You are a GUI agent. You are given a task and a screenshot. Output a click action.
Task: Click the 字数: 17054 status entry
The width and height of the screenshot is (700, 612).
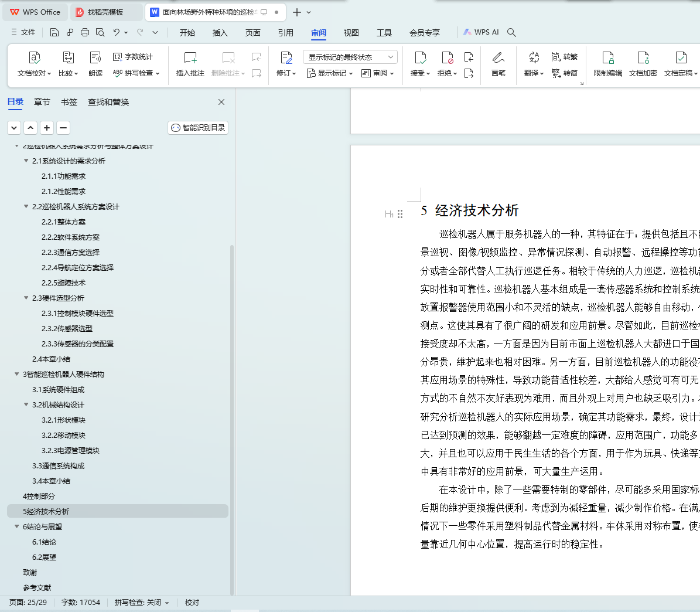(x=81, y=603)
